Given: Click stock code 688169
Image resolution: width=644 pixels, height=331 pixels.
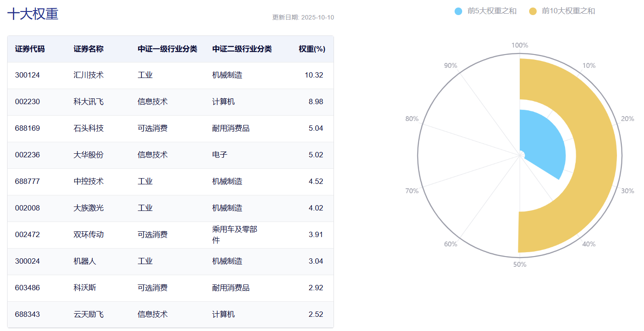Looking at the screenshot, I should (27, 129).
